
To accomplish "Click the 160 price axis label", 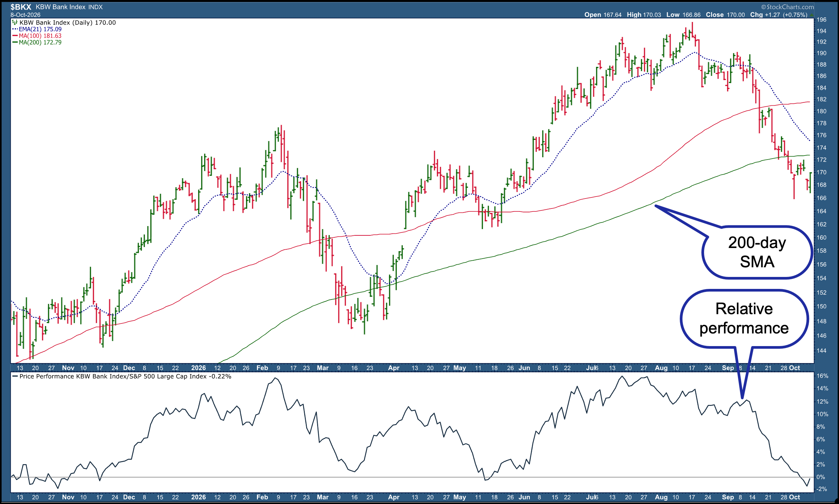I will click(822, 237).
